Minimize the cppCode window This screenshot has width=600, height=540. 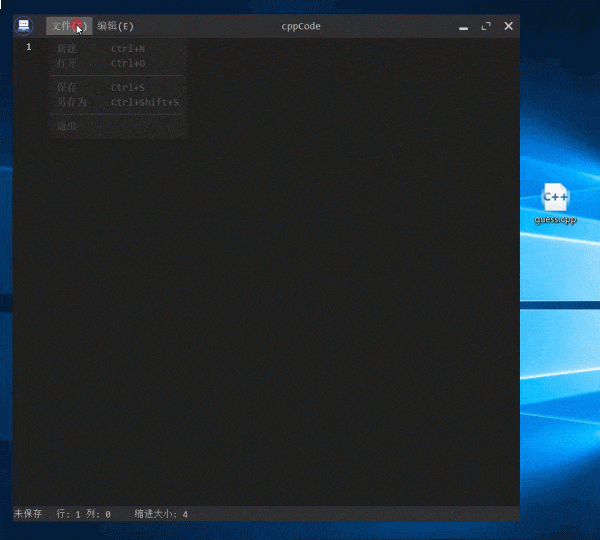pyautogui.click(x=464, y=26)
